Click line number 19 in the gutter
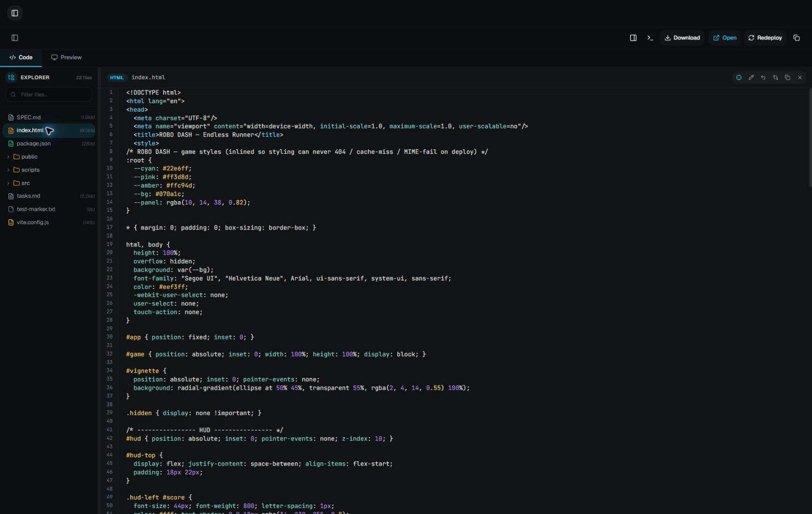Image resolution: width=812 pixels, height=514 pixels. 109,244
